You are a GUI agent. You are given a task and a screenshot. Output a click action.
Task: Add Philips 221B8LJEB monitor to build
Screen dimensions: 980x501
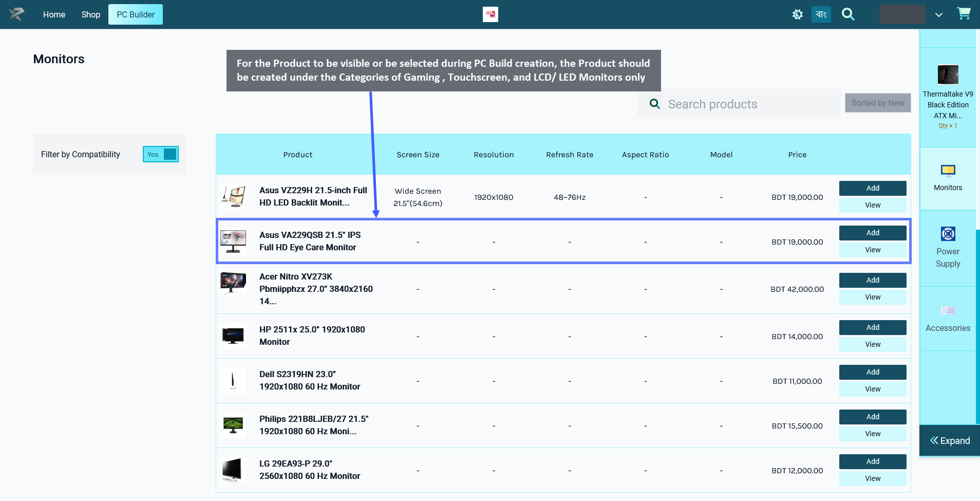point(873,417)
